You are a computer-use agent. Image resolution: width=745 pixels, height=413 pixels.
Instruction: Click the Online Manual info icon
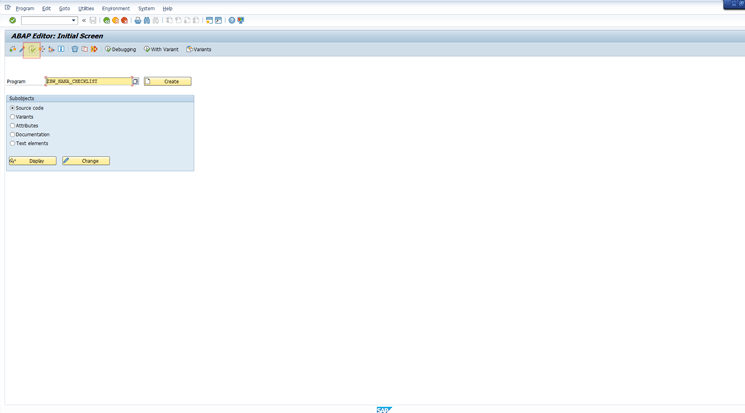tap(61, 49)
